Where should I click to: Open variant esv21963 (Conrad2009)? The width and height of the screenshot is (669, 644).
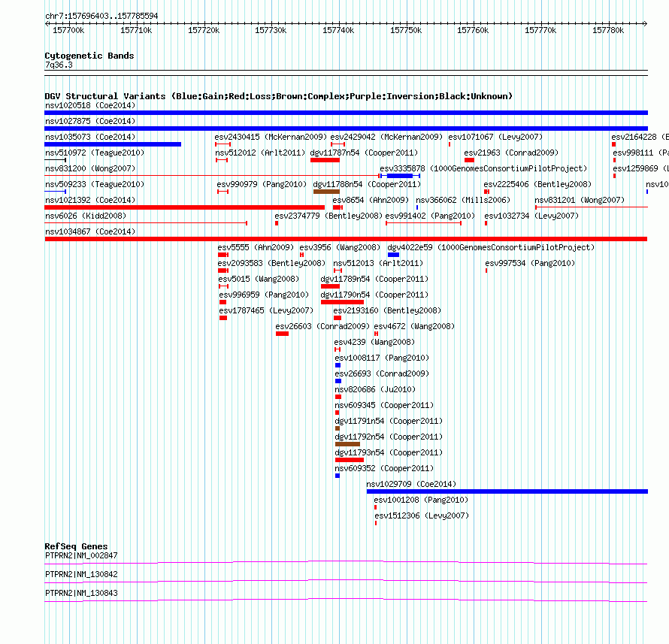511,153
